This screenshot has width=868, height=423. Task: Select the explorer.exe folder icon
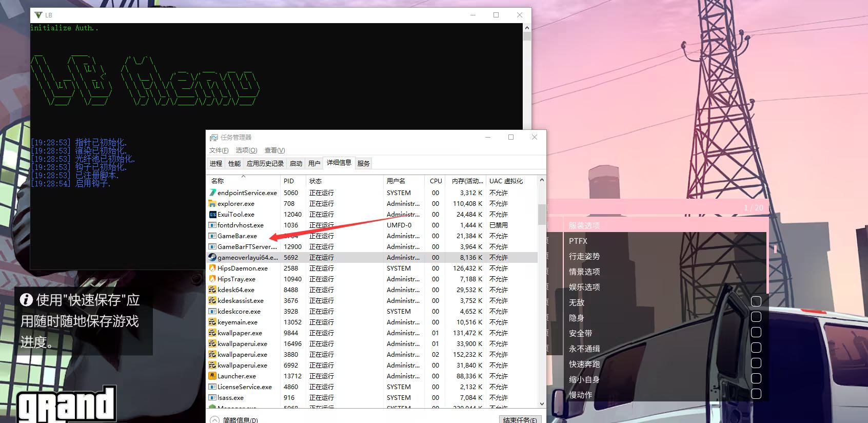pos(212,203)
